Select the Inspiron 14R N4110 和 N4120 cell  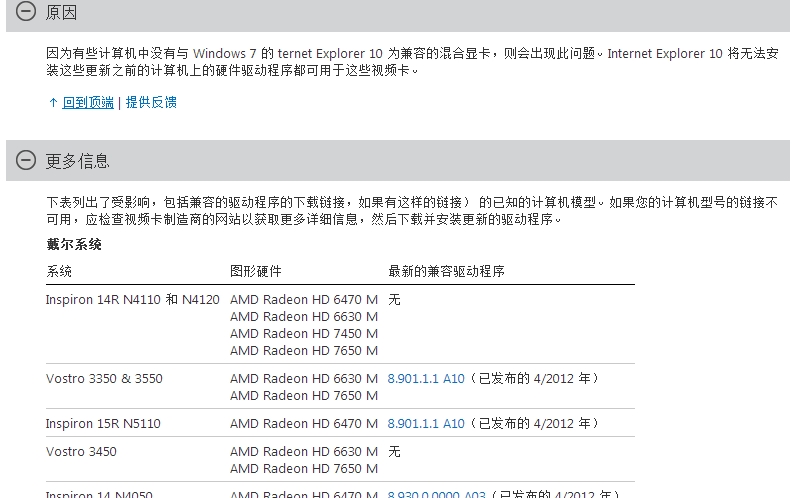[x=133, y=300]
